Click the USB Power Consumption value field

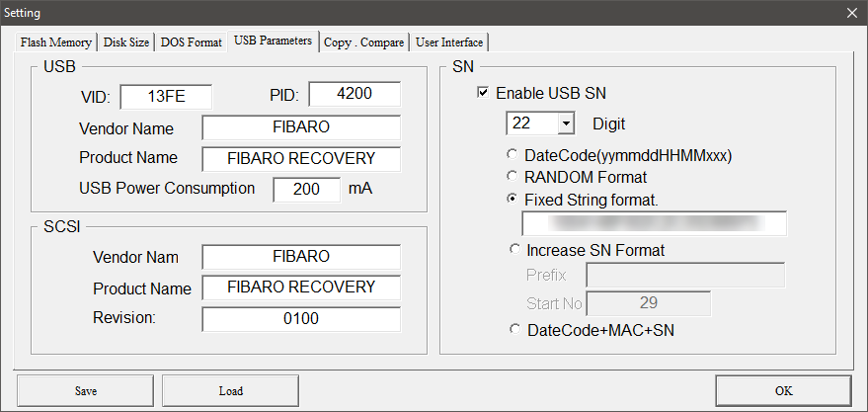pos(307,190)
